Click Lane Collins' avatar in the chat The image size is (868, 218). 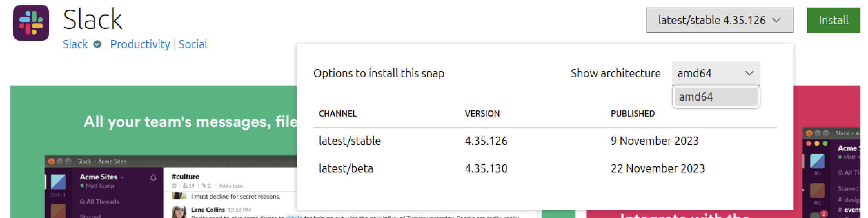tap(179, 212)
